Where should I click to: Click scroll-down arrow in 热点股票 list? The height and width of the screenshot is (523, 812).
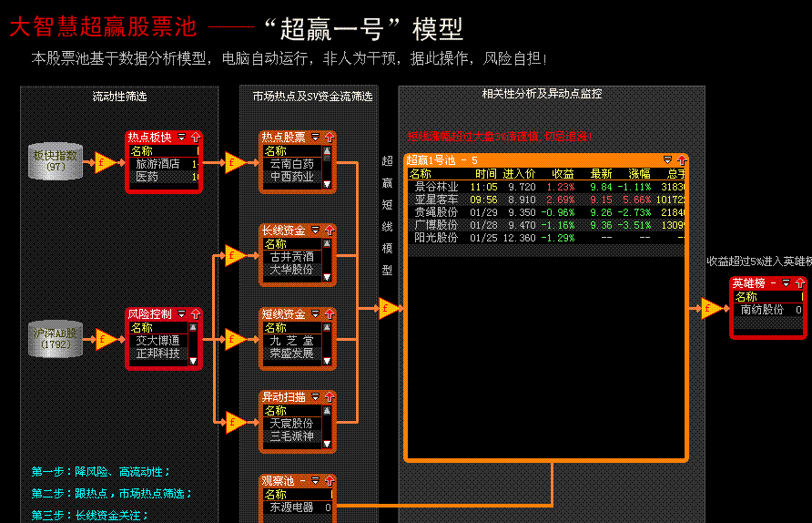(327, 184)
